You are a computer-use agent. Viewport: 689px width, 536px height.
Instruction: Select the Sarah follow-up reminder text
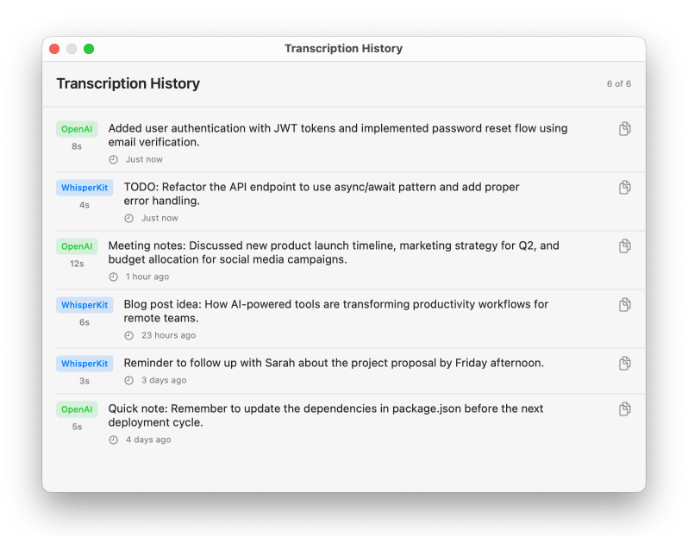coord(333,363)
